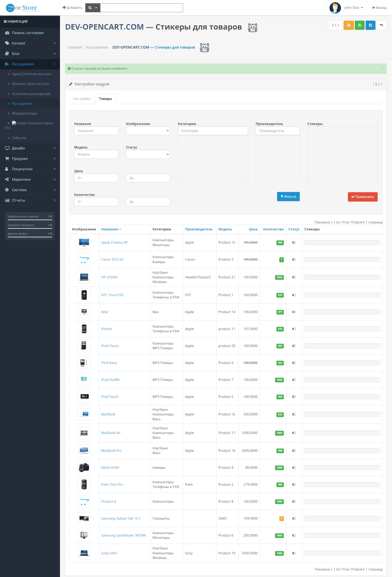Open the Изображение filter dropdown
Screen dimensions: 392x577
coord(148,131)
